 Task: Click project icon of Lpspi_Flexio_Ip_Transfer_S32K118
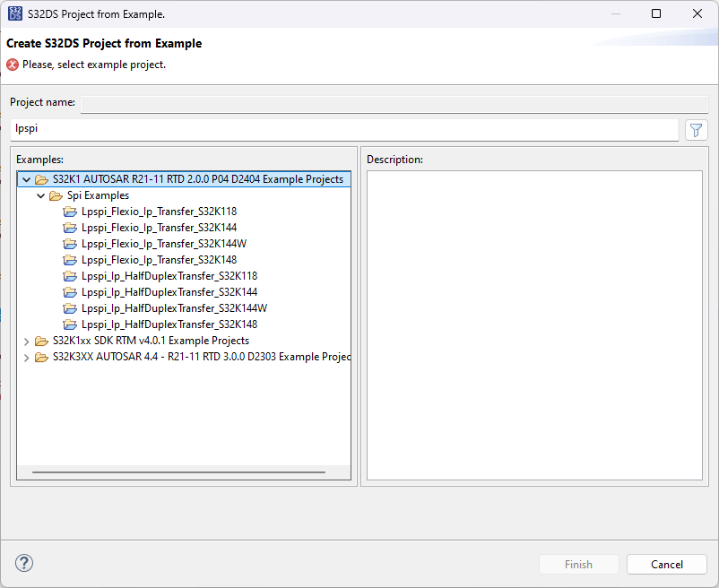70,212
